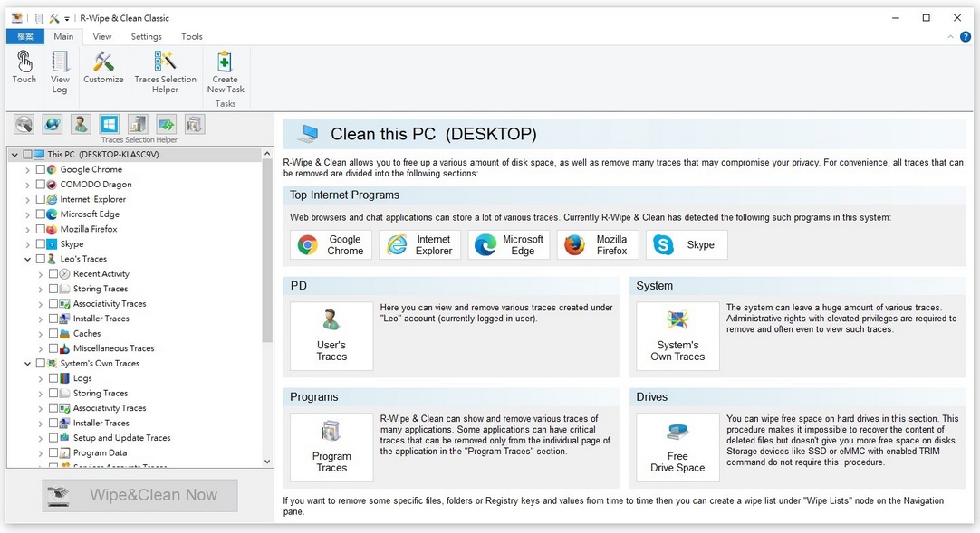980x533 pixels.
Task: Click the Touch tool in the ribbon
Action: pos(24,68)
